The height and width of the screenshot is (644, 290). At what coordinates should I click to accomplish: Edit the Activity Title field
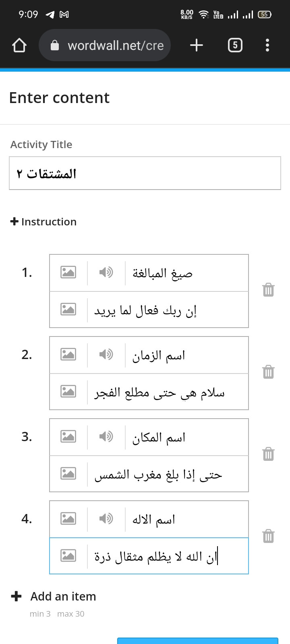(145, 173)
